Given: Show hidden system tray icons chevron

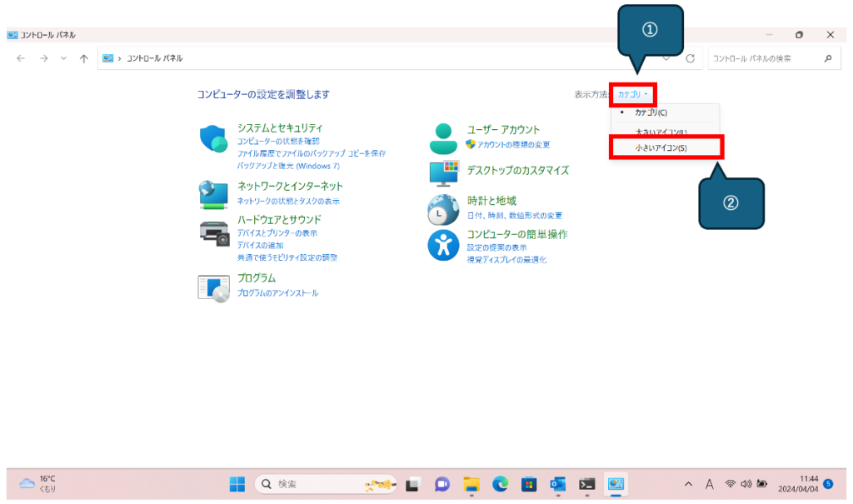Looking at the screenshot, I should coord(688,484).
